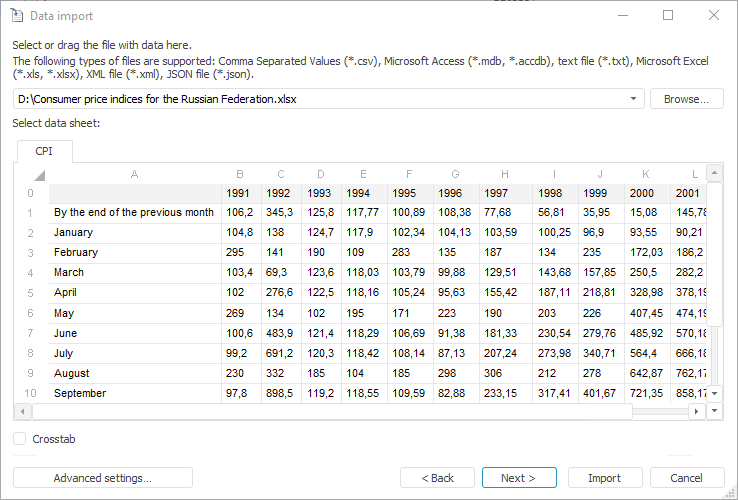Select column A header
738x500 pixels.
(134, 174)
